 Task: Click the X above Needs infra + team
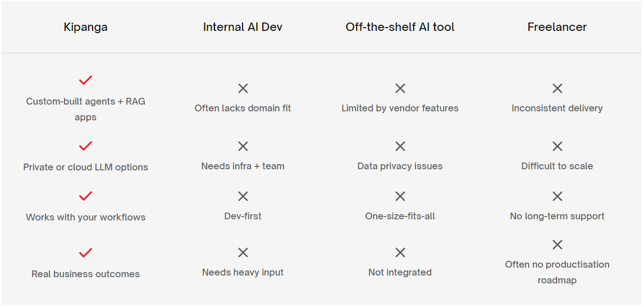click(243, 146)
